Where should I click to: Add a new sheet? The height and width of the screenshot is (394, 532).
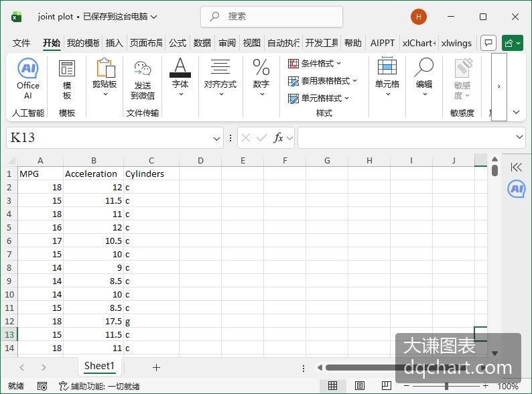[x=156, y=367]
